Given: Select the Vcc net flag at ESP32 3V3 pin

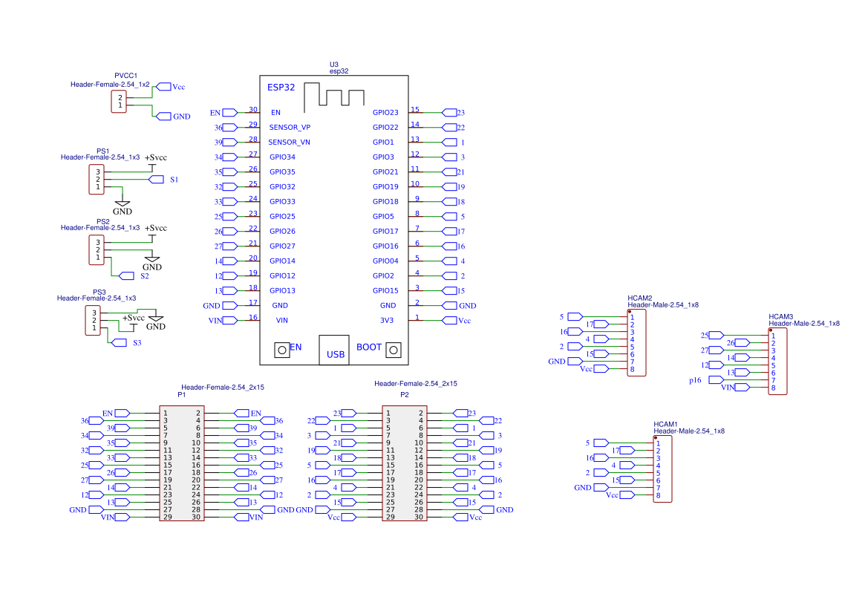Looking at the screenshot, I should pyautogui.click(x=449, y=321).
